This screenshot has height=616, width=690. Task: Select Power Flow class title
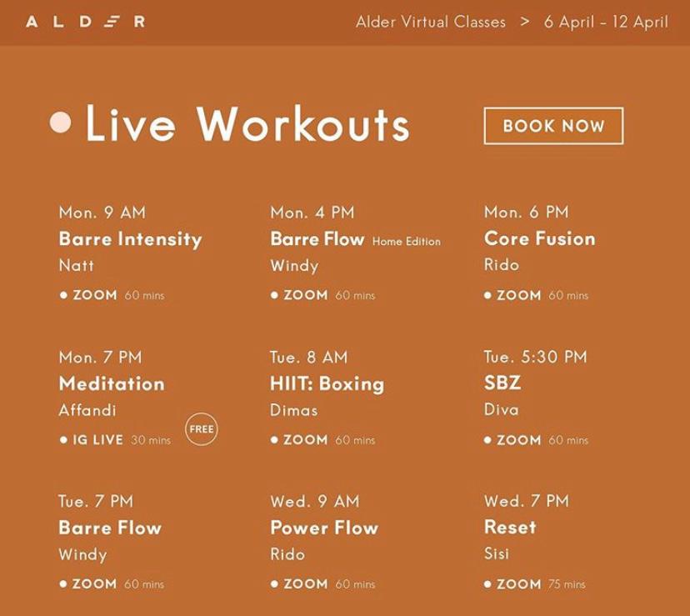324,528
